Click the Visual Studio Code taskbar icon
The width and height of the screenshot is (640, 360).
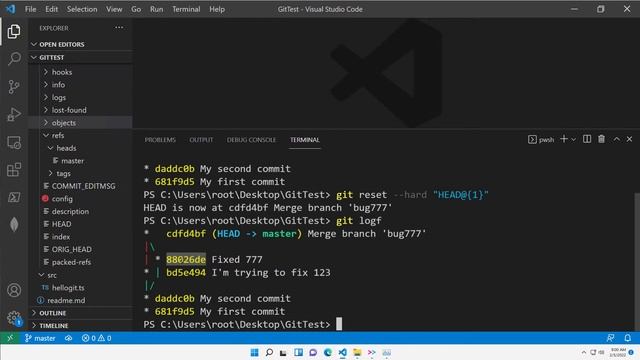click(x=342, y=352)
